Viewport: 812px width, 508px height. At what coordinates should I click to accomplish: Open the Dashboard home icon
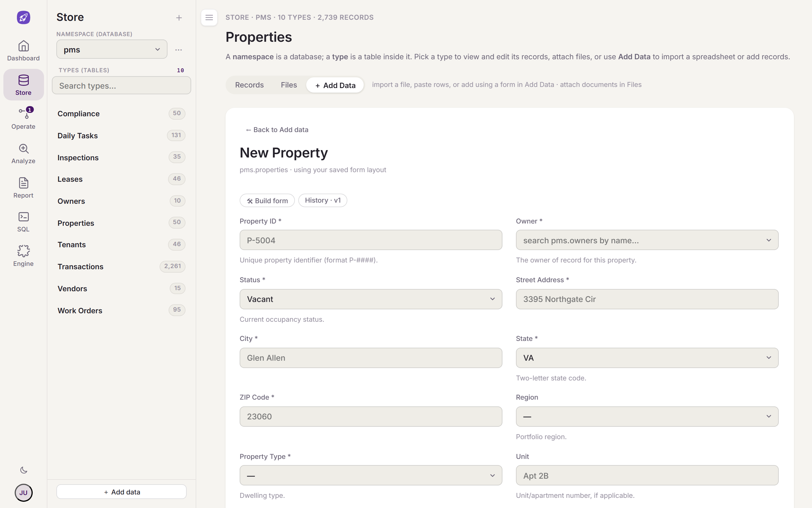click(x=23, y=51)
